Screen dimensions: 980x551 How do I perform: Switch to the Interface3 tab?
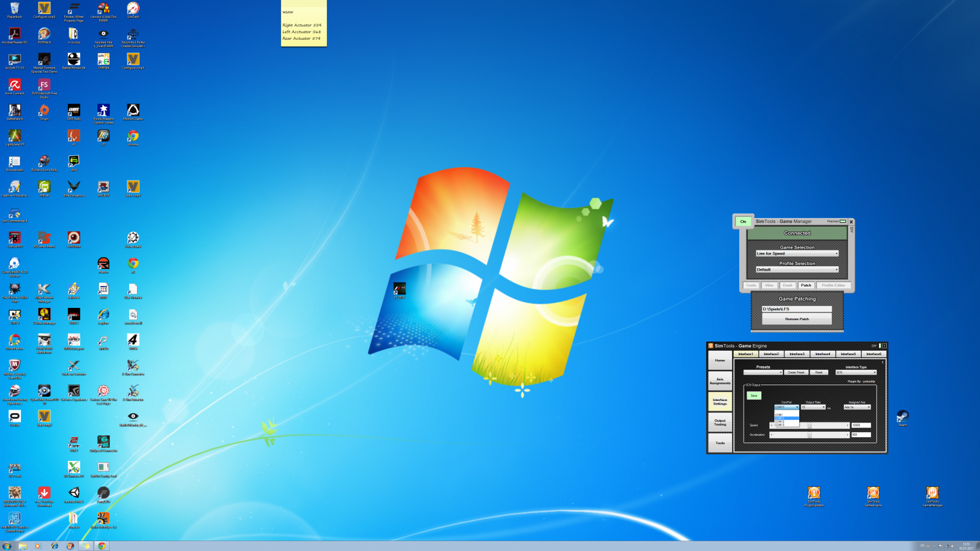coord(797,354)
